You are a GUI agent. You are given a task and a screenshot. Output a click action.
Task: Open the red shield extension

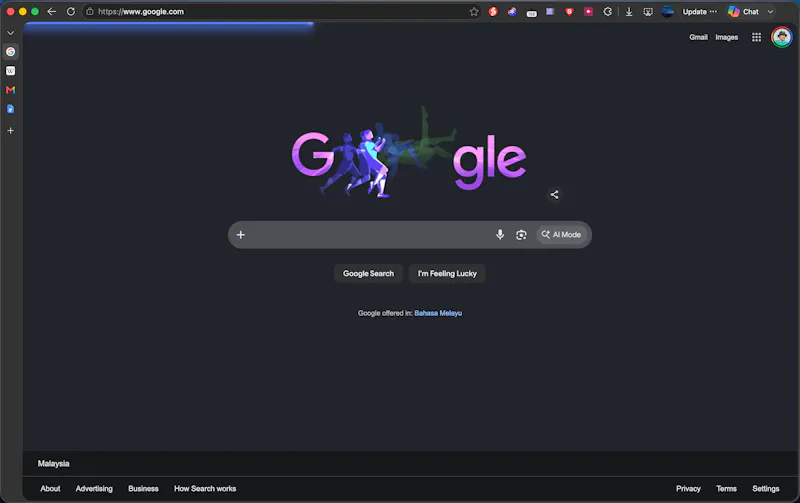tap(569, 11)
